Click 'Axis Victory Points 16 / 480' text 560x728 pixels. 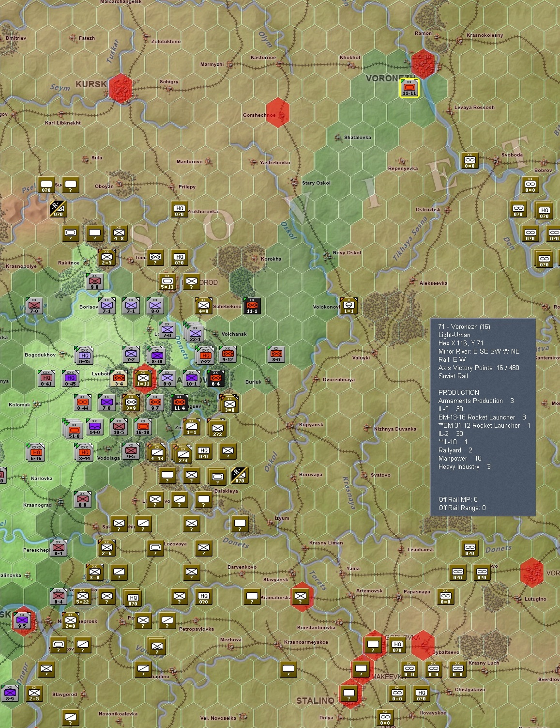(x=478, y=368)
